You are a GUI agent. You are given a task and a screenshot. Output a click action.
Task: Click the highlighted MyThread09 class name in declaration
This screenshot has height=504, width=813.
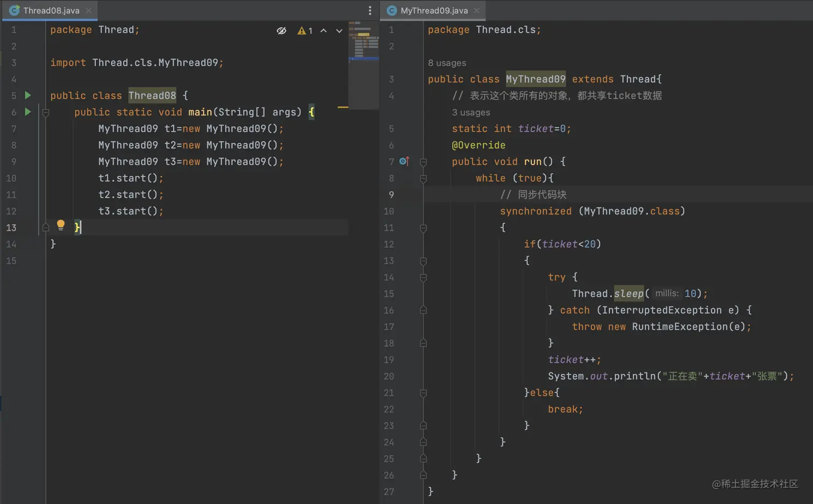(536, 80)
